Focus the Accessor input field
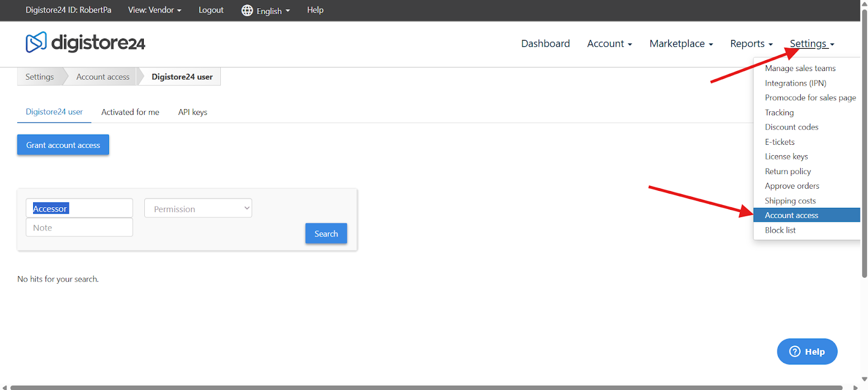The height and width of the screenshot is (390, 868). click(x=79, y=208)
